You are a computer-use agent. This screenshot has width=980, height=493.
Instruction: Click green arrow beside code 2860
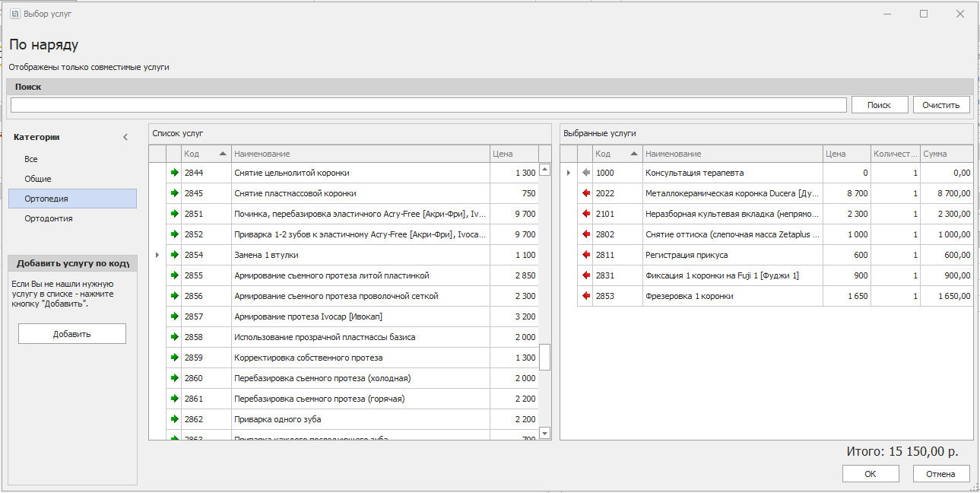point(174,378)
